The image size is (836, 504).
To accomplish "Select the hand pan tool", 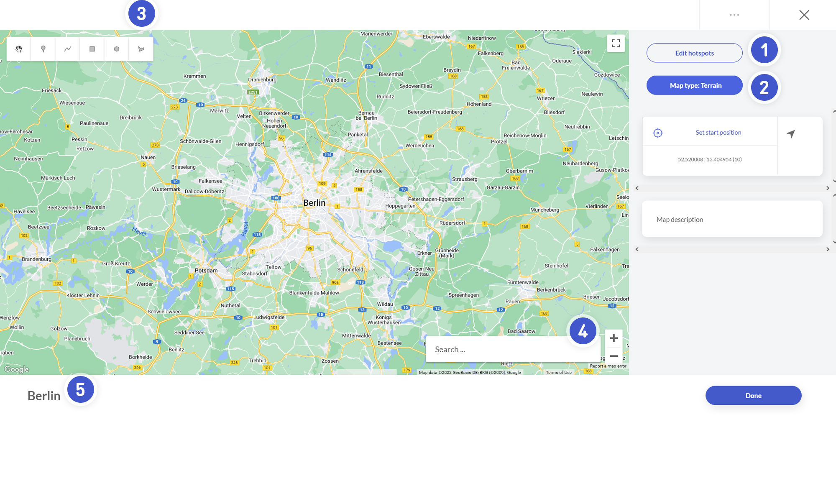I will point(19,49).
